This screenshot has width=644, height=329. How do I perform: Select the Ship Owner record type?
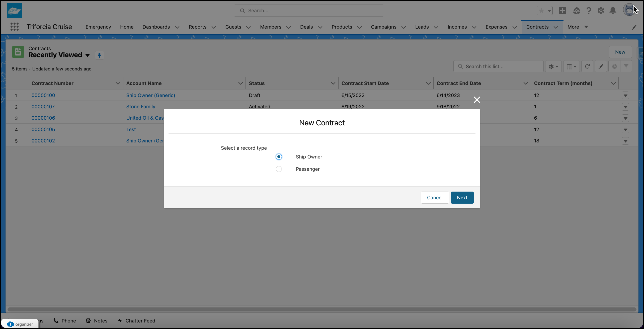279,157
